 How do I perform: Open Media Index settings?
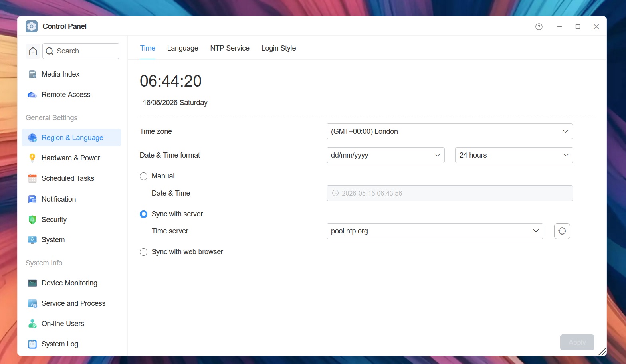point(71,74)
